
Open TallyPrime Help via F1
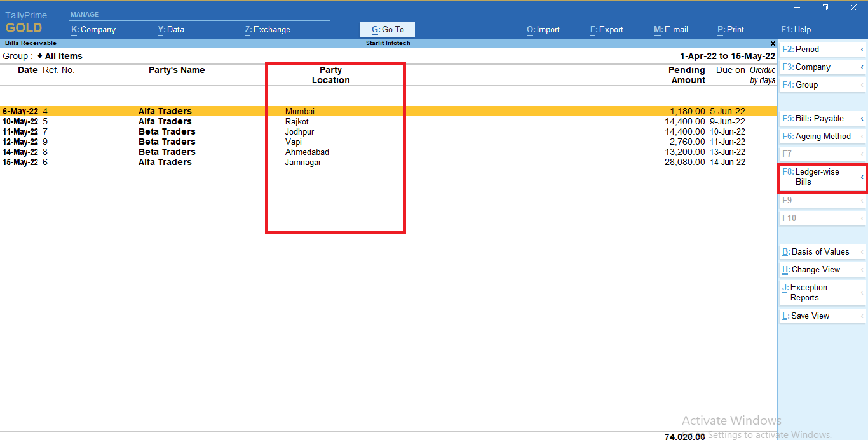click(795, 29)
